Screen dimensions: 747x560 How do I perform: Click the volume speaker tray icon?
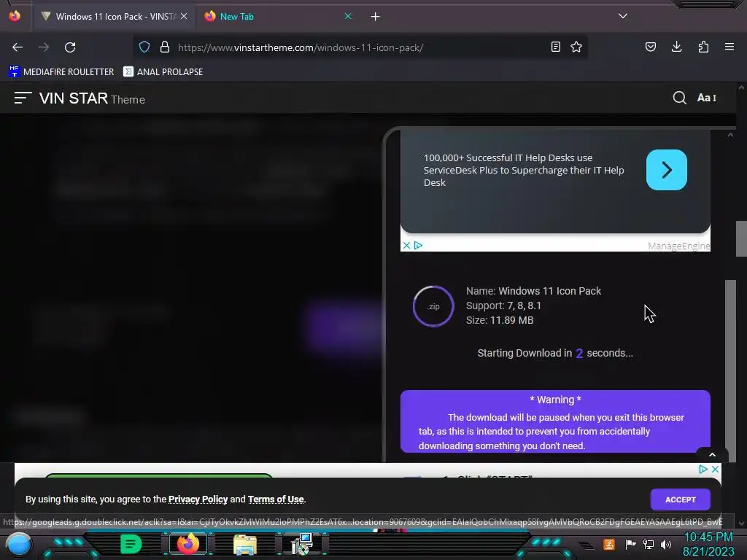(x=666, y=544)
